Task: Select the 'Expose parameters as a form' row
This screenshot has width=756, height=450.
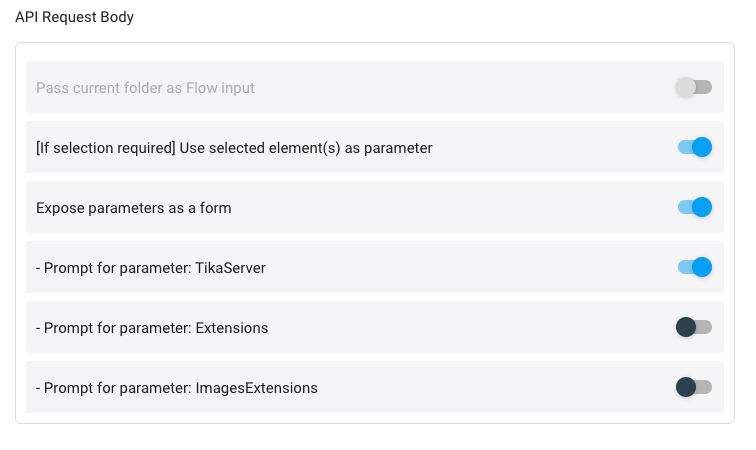Action: click(x=375, y=207)
